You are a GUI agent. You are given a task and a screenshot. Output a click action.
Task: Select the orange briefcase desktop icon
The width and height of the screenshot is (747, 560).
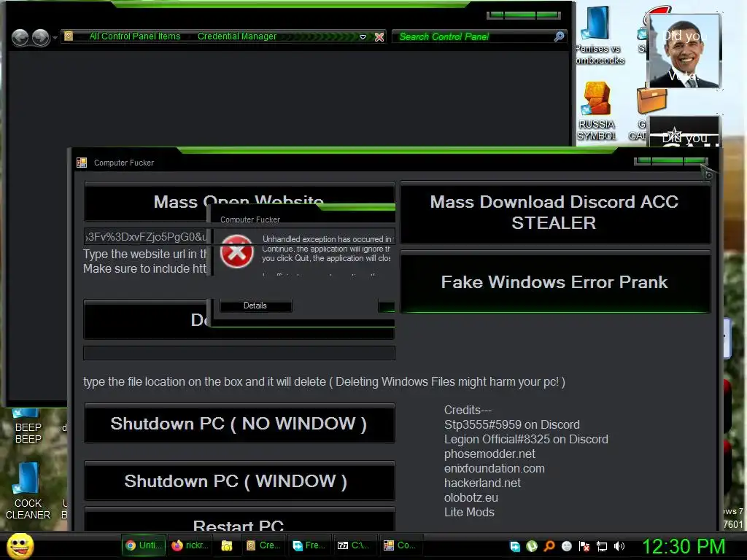click(651, 99)
